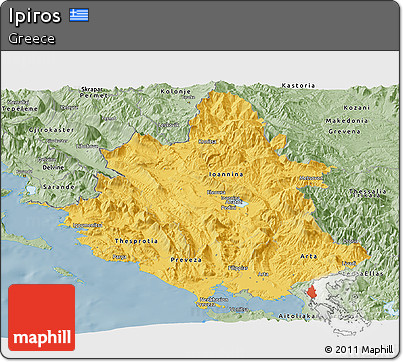The height and width of the screenshot is (362, 403).
Task: Select the Delvine label
Action: [53, 167]
